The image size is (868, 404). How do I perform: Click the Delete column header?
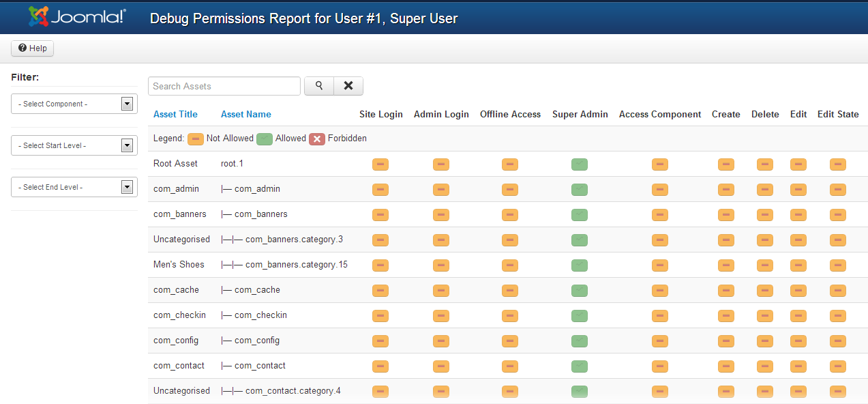tap(765, 115)
